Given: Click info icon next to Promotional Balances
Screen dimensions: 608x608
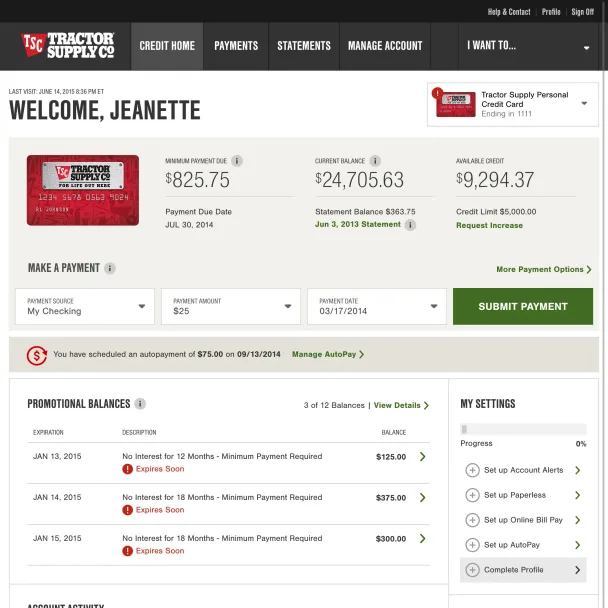Looking at the screenshot, I should tap(140, 404).
